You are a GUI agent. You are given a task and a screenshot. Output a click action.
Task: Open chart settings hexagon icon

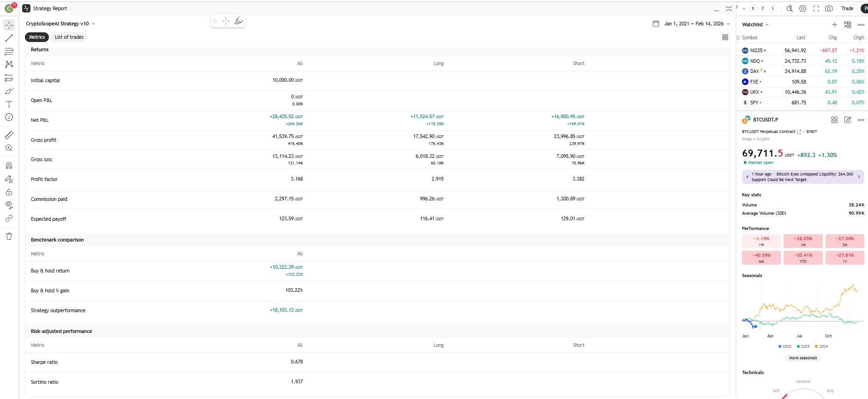[803, 8]
